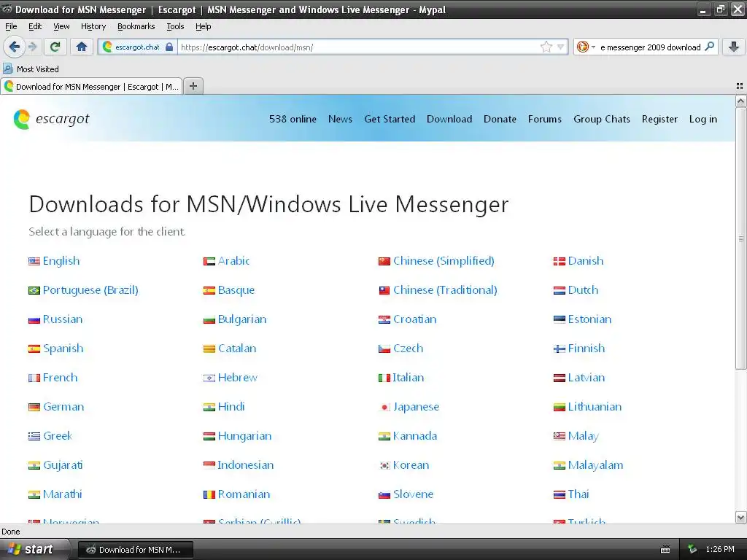This screenshot has height=560, width=747.
Task: Open the Downloads arrow button
Action: (734, 47)
